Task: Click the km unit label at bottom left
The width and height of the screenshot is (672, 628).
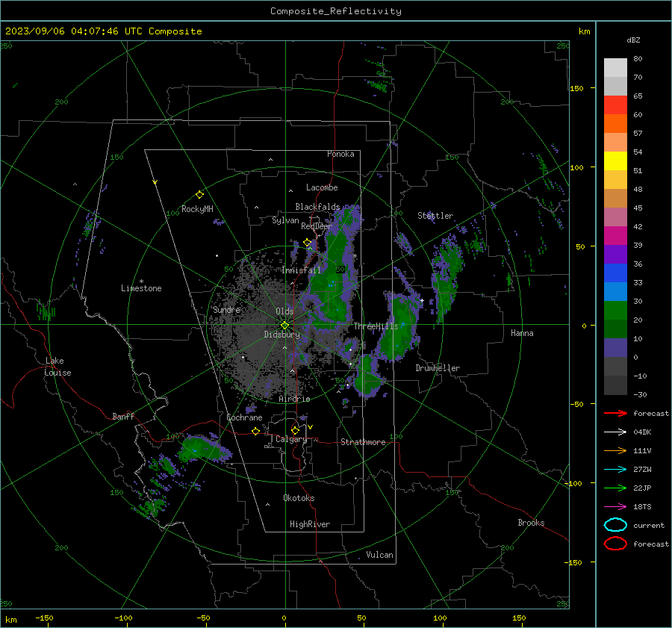Action: click(11, 620)
